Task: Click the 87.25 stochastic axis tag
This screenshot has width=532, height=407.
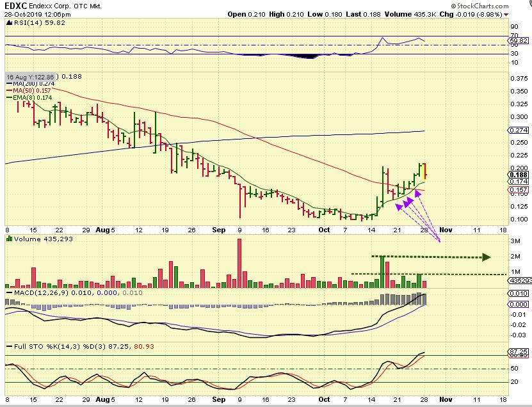Action: click(519, 352)
